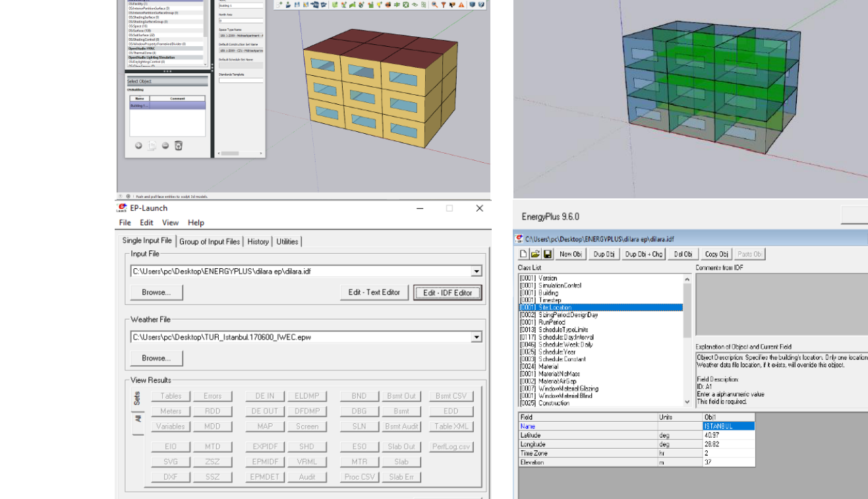Click the orange warning triangle toolbar icon
The image size is (868, 499).
point(461,5)
